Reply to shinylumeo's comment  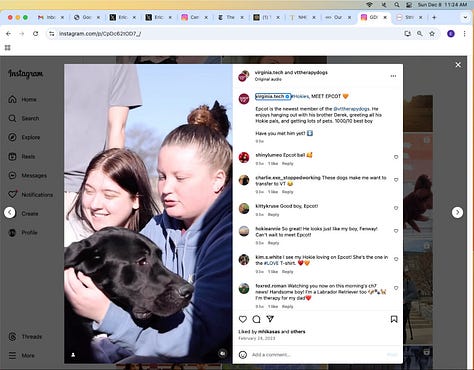[287, 164]
